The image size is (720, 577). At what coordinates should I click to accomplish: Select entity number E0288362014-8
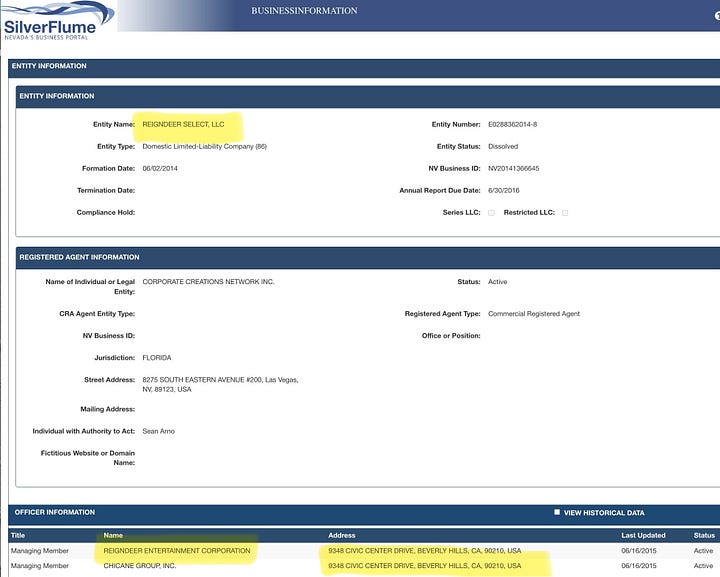(x=512, y=124)
